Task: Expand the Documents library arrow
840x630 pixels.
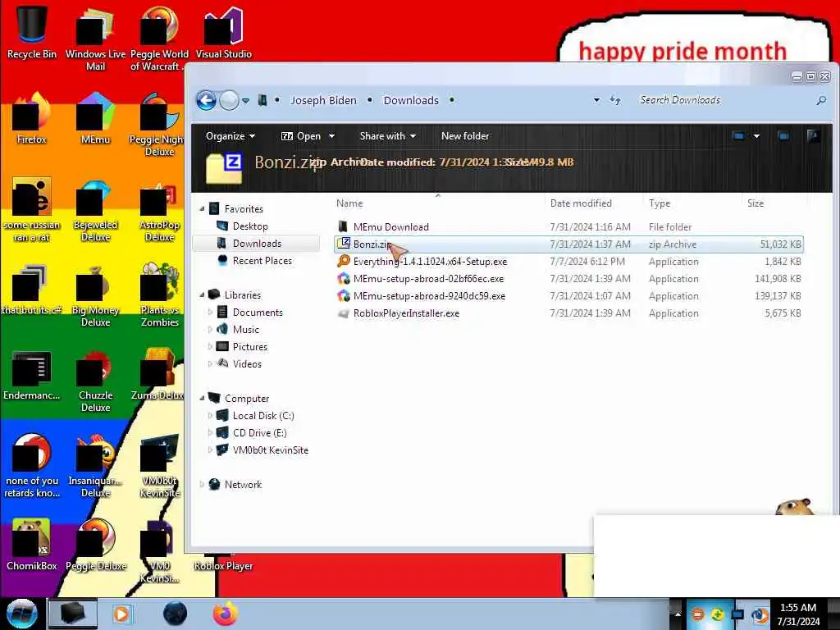Action: 210,313
